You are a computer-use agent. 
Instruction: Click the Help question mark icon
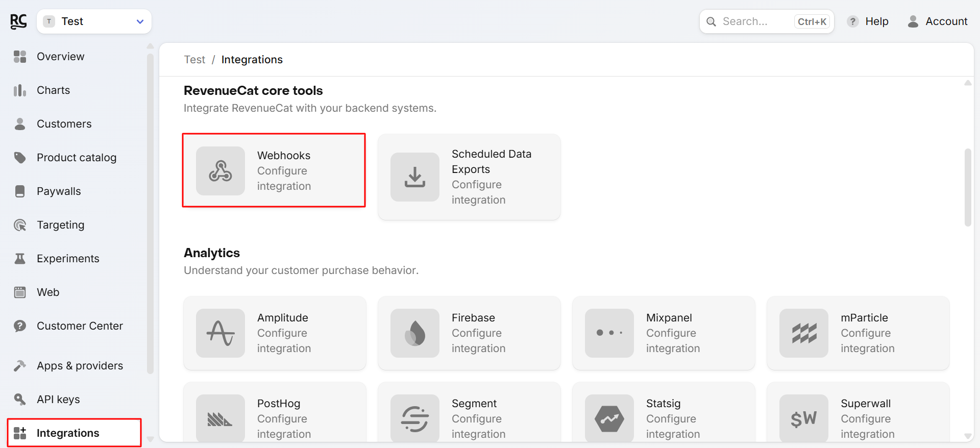(x=852, y=21)
